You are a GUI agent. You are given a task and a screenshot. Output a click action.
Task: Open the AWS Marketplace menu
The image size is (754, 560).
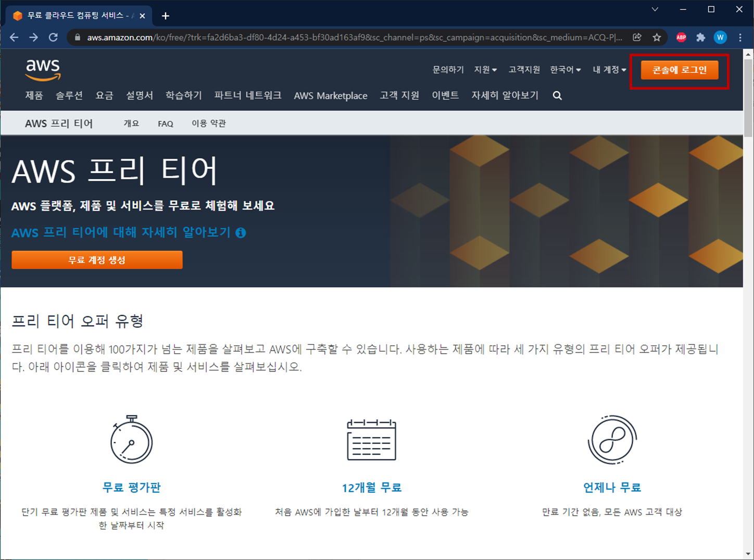331,96
